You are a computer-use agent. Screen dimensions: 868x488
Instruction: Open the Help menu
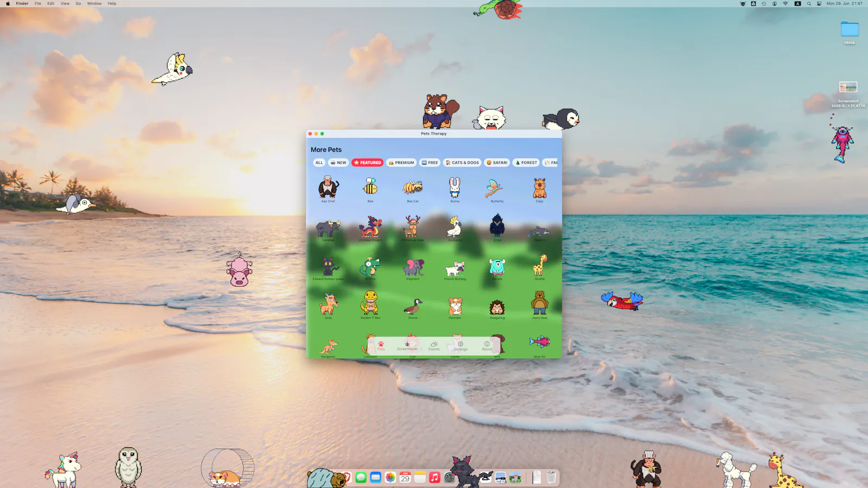click(112, 3)
